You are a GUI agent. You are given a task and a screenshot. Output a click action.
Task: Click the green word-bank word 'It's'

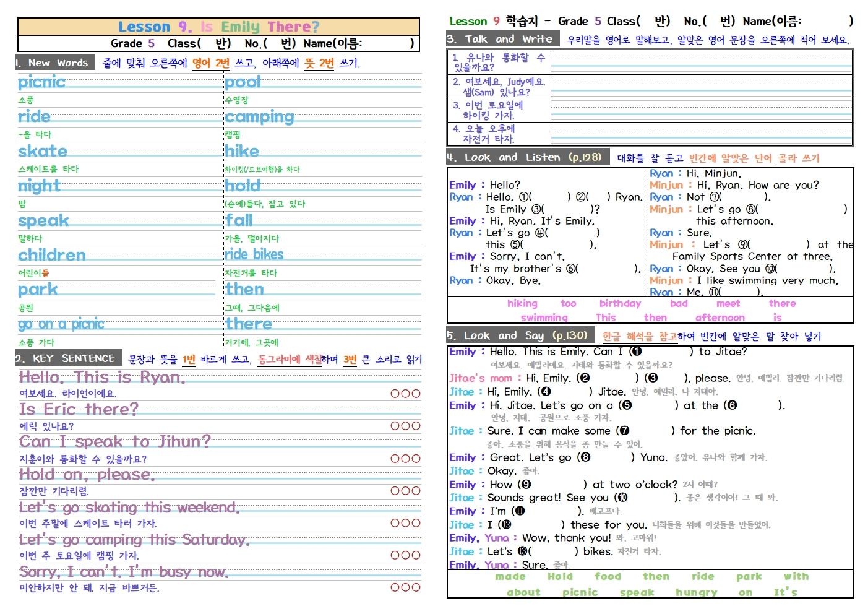coord(785,592)
